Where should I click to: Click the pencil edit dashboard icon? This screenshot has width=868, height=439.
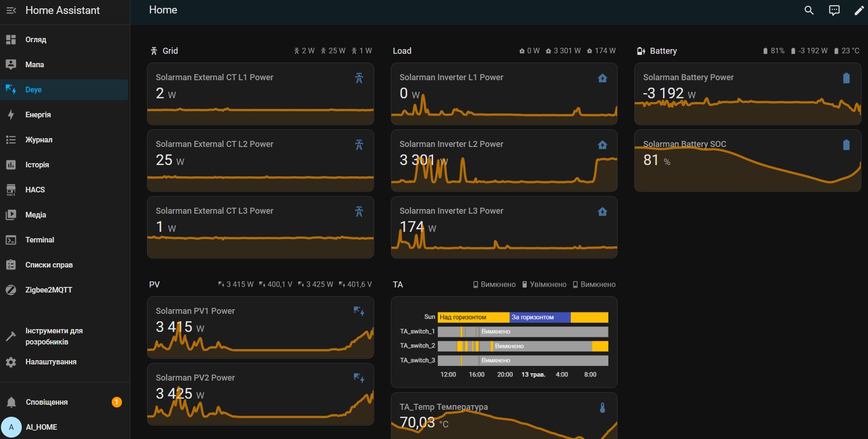(x=859, y=10)
